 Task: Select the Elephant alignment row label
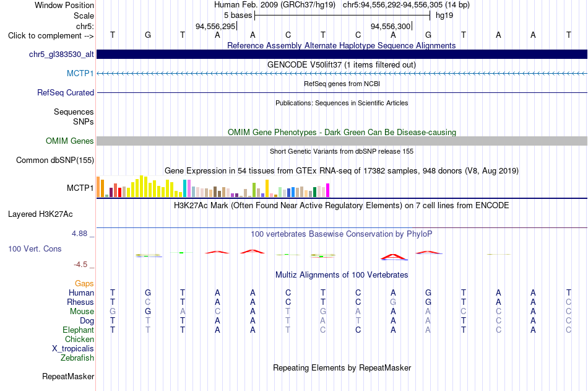(x=78, y=330)
